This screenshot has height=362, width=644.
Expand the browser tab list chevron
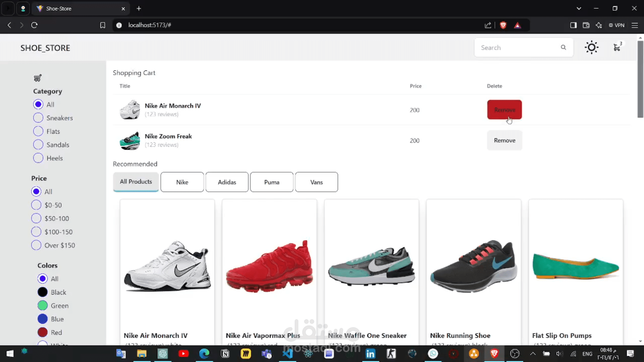pos(579,8)
